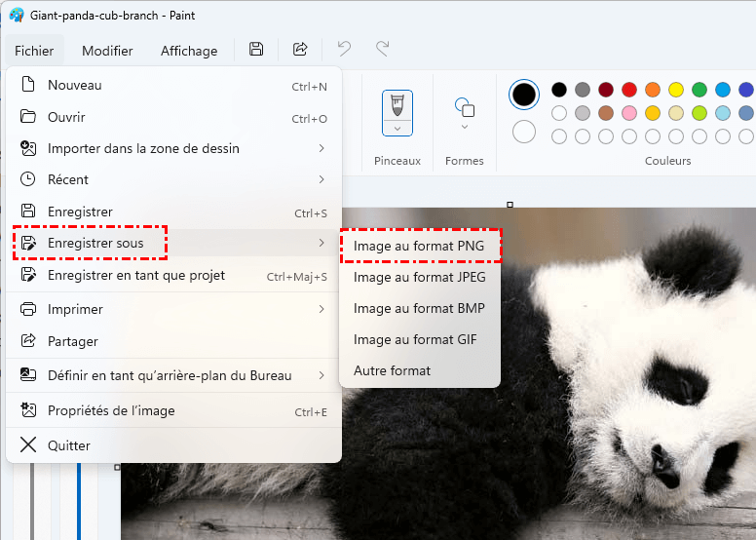Click the Redo arrow icon

pos(383,49)
